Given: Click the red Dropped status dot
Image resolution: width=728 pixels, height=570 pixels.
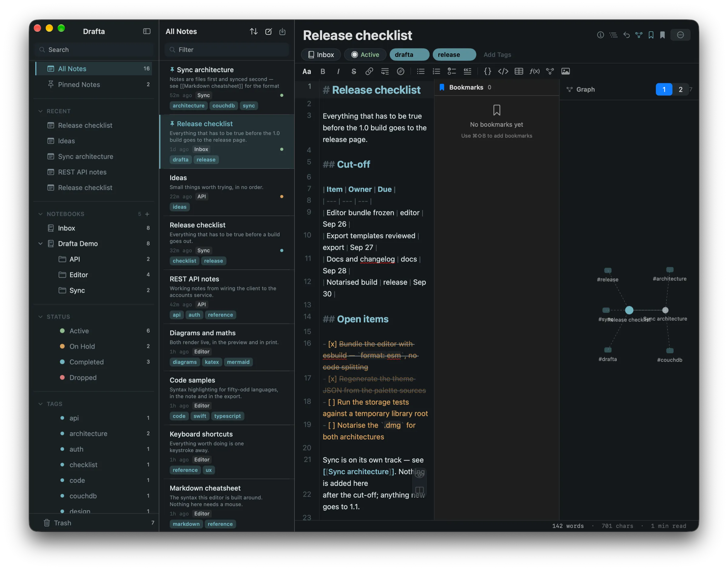Looking at the screenshot, I should [x=62, y=378].
